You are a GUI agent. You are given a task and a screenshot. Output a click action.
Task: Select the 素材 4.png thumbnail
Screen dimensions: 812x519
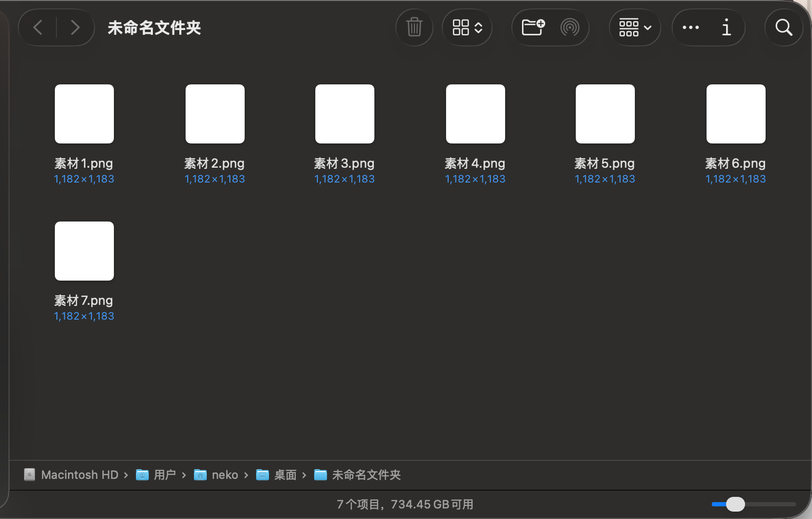click(x=476, y=114)
